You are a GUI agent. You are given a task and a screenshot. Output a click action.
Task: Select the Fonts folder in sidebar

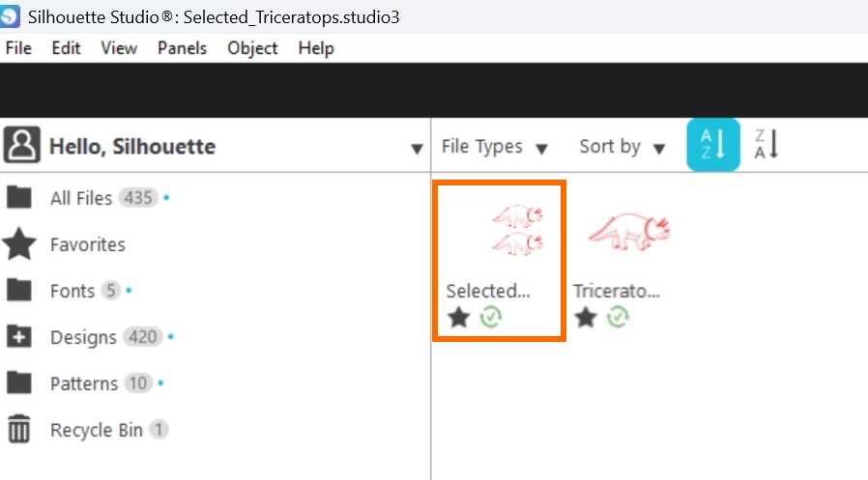[x=72, y=291]
